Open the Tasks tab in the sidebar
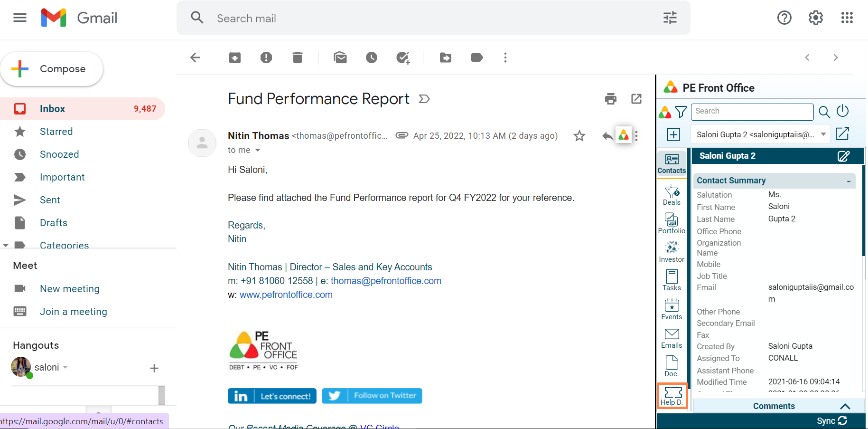The height and width of the screenshot is (429, 868). 672,280
